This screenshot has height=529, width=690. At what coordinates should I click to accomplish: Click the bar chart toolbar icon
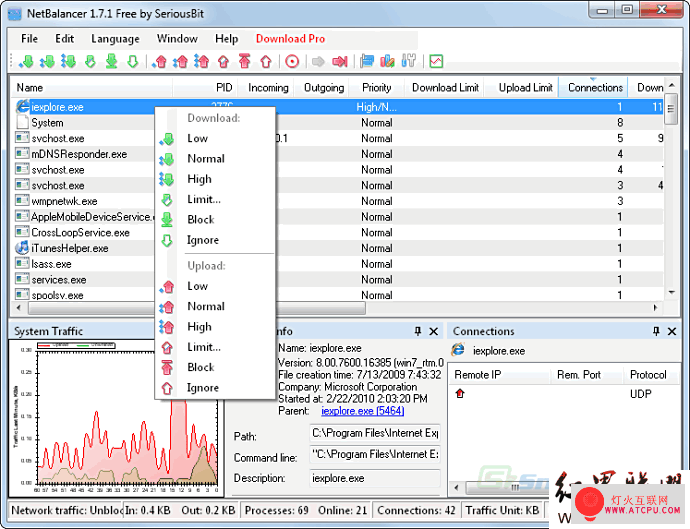point(387,61)
